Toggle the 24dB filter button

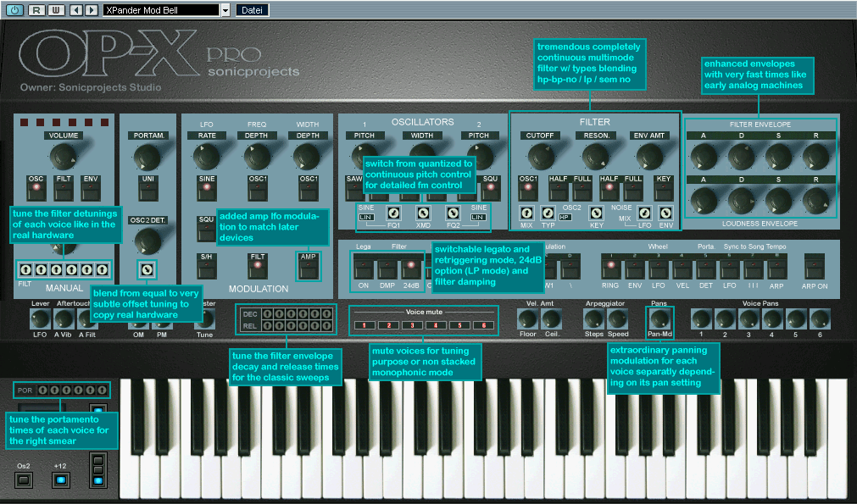411,269
